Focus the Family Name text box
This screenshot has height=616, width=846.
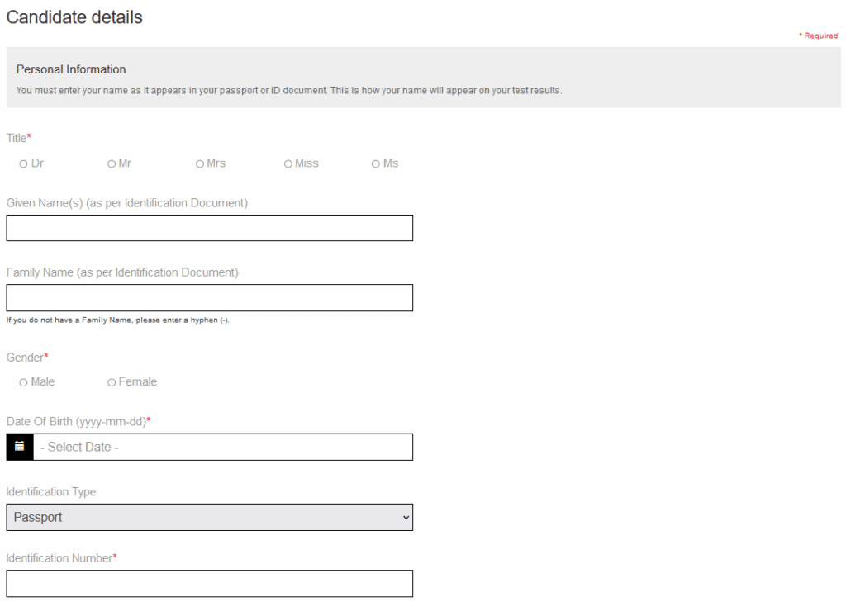coord(209,298)
